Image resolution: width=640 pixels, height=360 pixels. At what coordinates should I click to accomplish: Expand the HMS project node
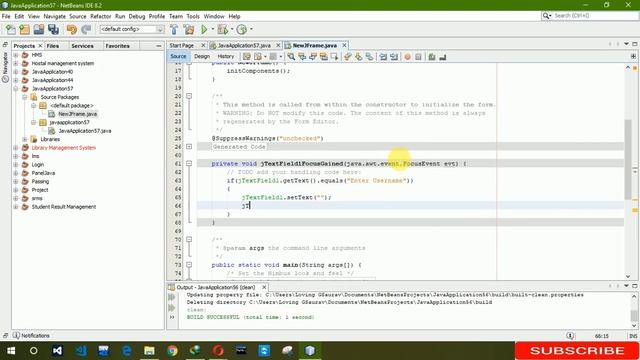16,55
